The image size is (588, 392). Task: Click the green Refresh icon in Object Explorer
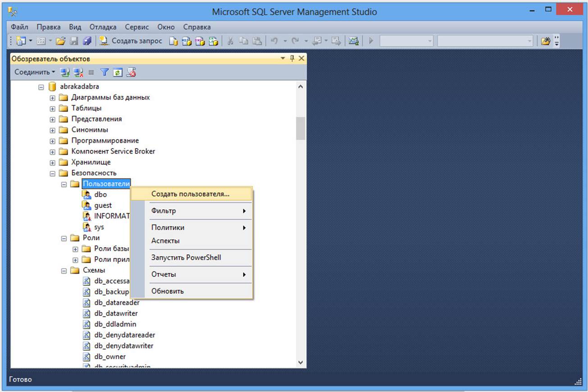118,72
